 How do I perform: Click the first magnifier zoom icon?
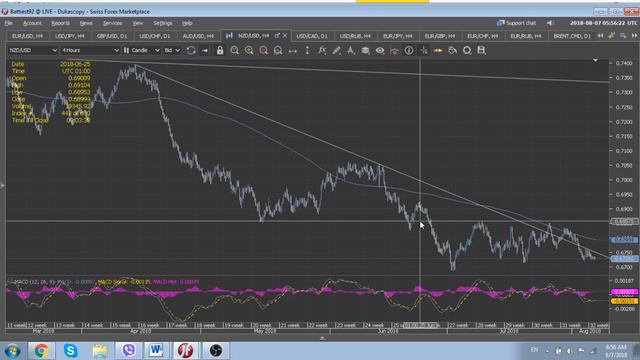pos(234,50)
